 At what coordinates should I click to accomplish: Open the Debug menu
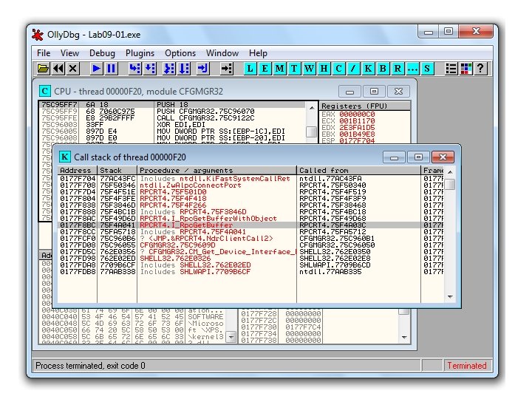(102, 53)
